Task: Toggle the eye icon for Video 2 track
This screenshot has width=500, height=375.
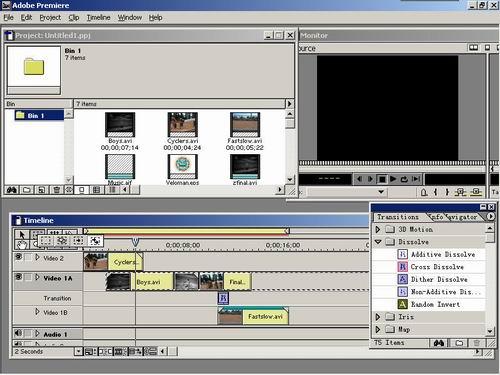Action: coord(19,257)
